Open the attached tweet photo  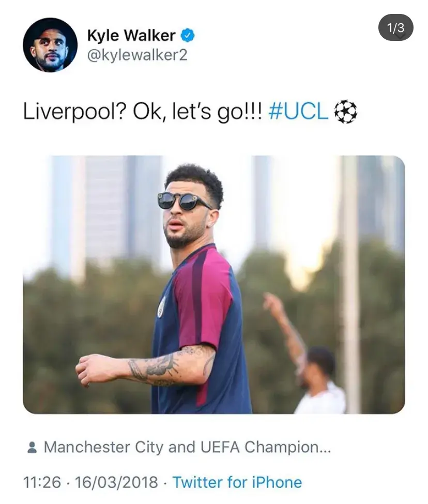tap(214, 284)
